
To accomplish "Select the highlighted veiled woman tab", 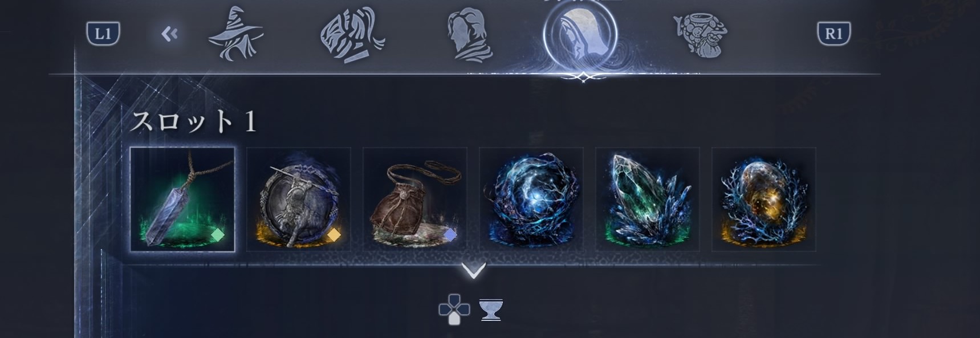I will pyautogui.click(x=580, y=34).
